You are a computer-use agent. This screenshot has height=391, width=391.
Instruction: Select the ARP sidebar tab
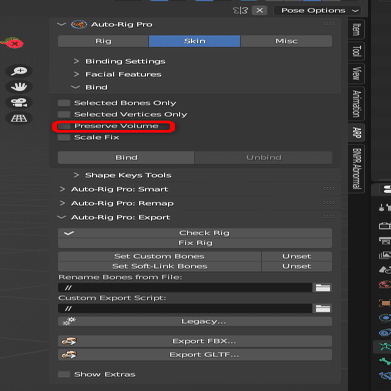point(356,133)
